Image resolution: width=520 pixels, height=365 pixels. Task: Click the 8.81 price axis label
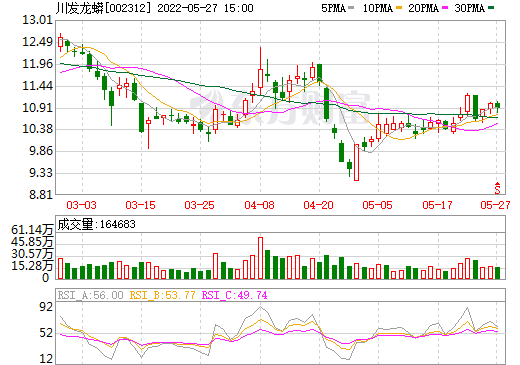41,195
